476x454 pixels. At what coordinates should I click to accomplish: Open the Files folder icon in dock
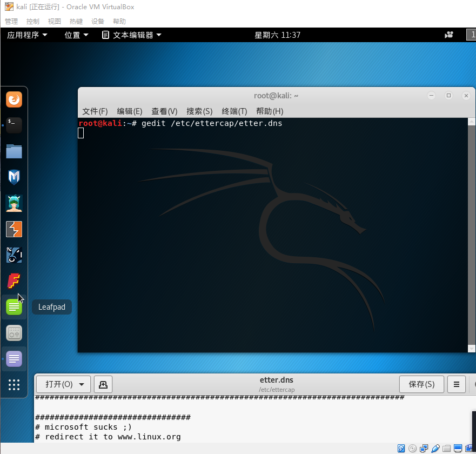point(14,151)
